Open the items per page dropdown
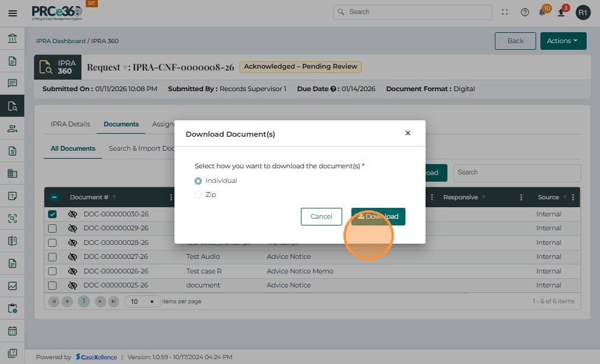600x364 pixels. tap(142, 301)
